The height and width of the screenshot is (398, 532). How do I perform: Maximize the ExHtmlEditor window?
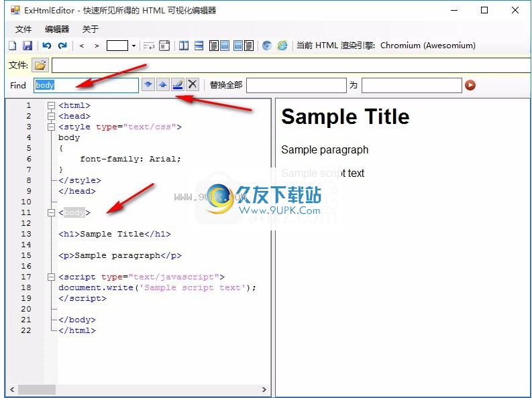[484, 10]
